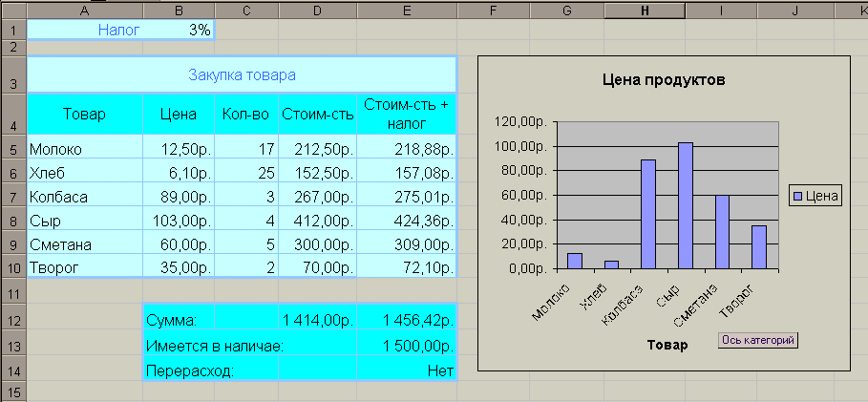This screenshot has height=402, width=868.
Task: Click the Молоко bar in chart
Action: [x=575, y=262]
